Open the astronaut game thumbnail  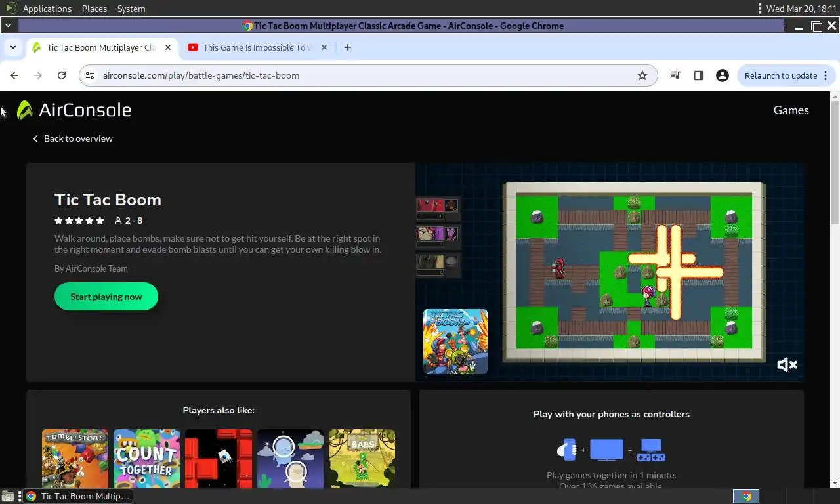click(290, 459)
